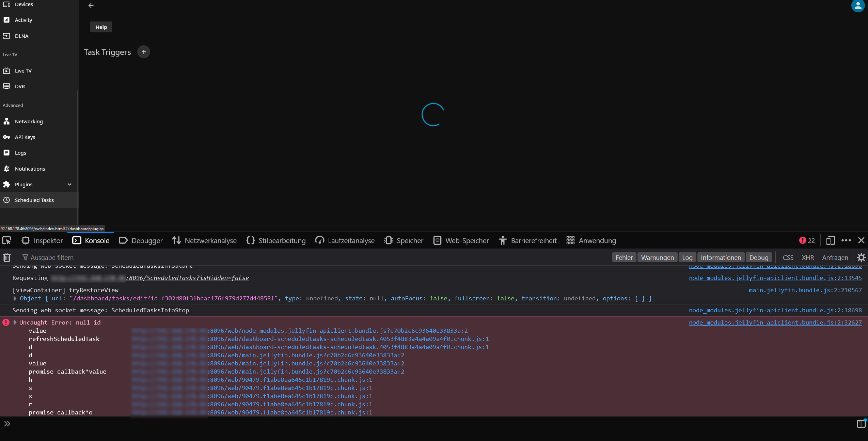Open console settings gear icon
The image size is (868, 441).
point(861,257)
